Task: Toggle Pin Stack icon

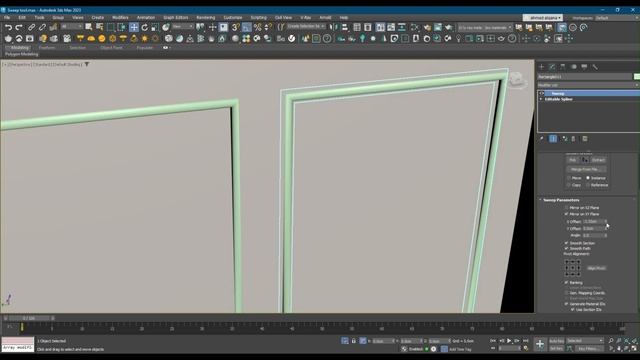Action: 542,139
